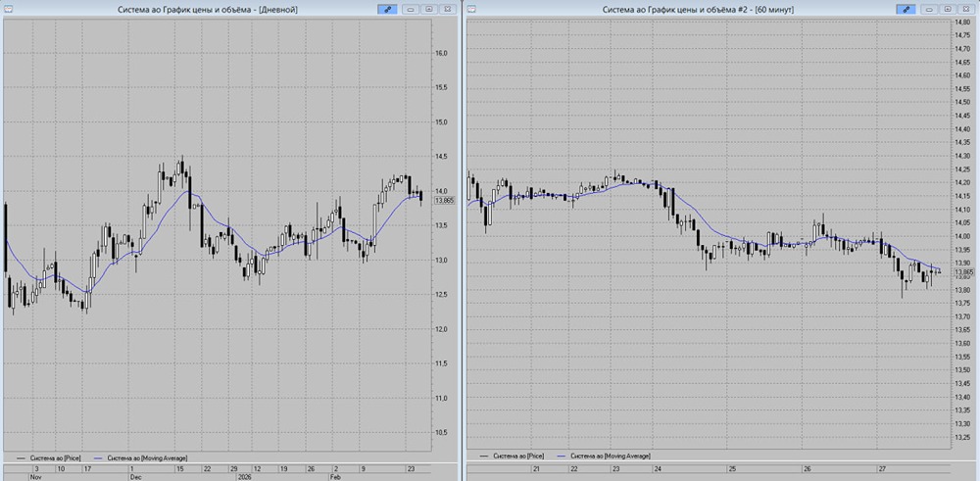The image size is (980, 481).
Task: Click the 14,50 price label on 60-minute axis
Action: [x=962, y=102]
